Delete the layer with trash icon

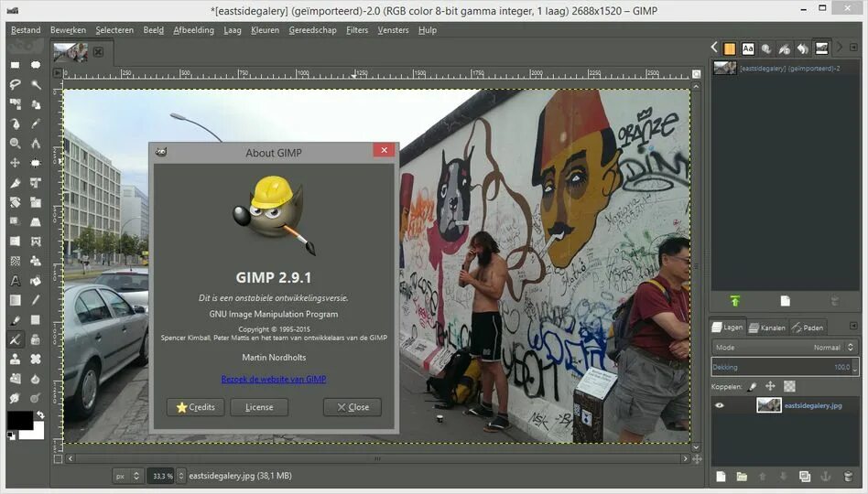coord(848,477)
